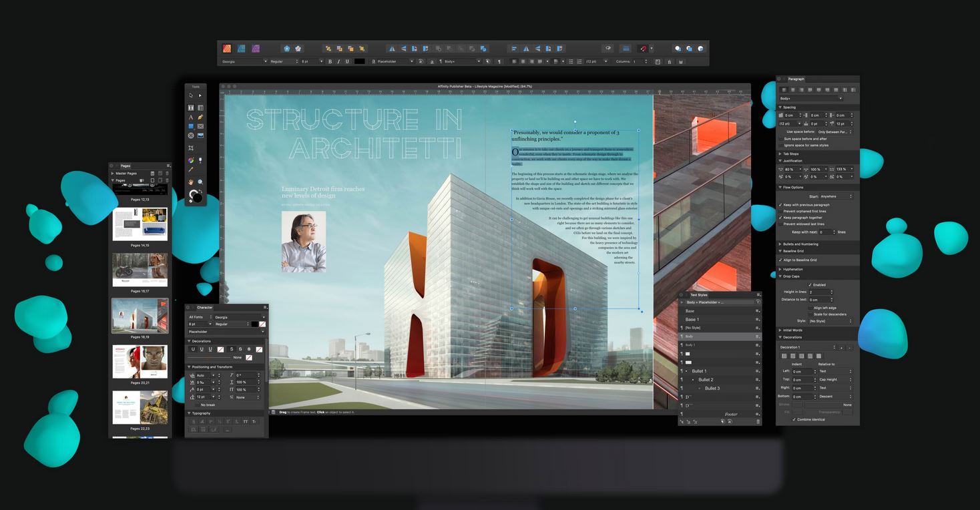Open Pages 20,21 spread thumbnail
980x510 pixels.
point(140,362)
